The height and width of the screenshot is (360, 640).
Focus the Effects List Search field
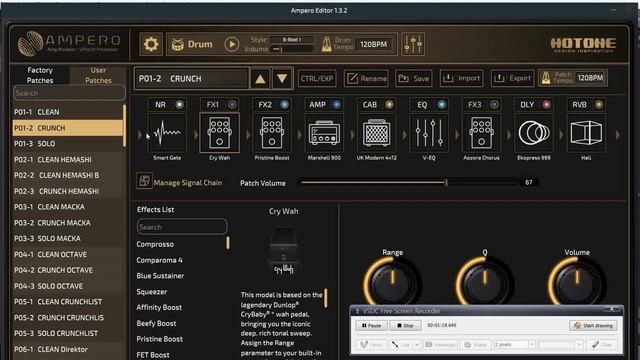(x=182, y=227)
